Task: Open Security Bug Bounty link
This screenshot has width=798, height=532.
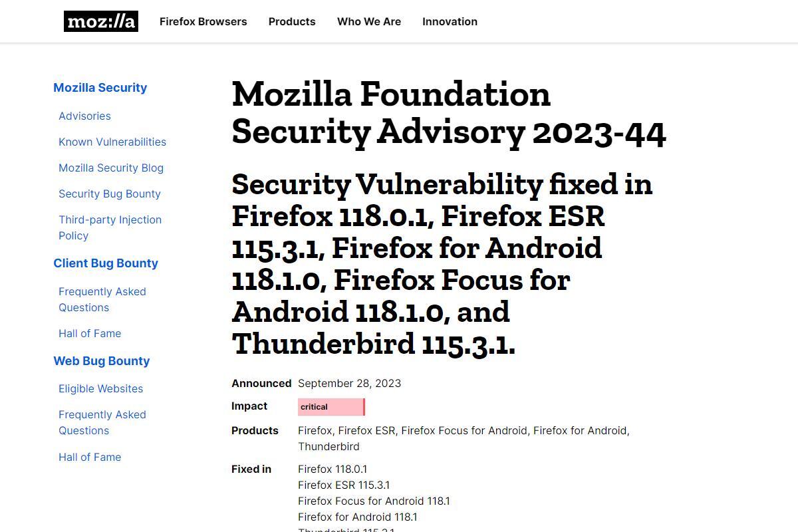Action: [110, 194]
